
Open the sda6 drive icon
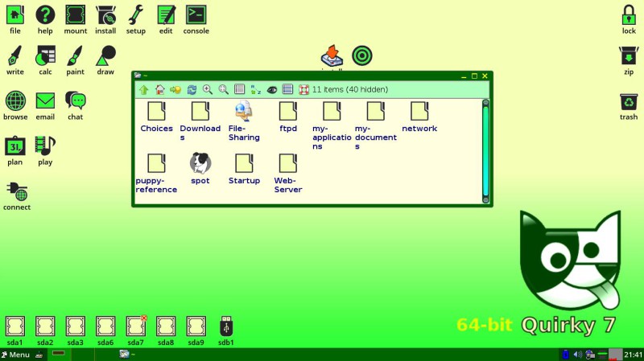105,326
